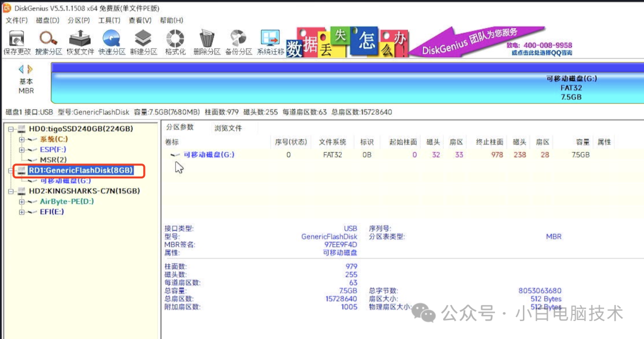Click the end cylinder value 978
644x339 pixels.
pos(497,155)
